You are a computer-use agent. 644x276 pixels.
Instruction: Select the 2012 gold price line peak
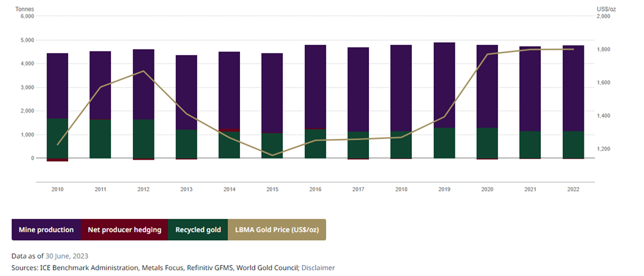143,71
